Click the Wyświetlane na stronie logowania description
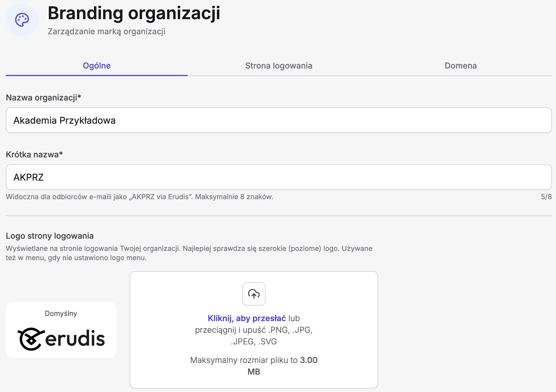Screen dimensions: 556x392 tap(189, 253)
